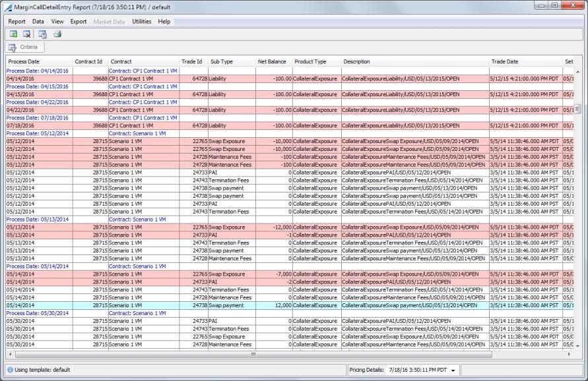The width and height of the screenshot is (588, 381).
Task: Open the Utilities menu
Action: pyautogui.click(x=142, y=22)
